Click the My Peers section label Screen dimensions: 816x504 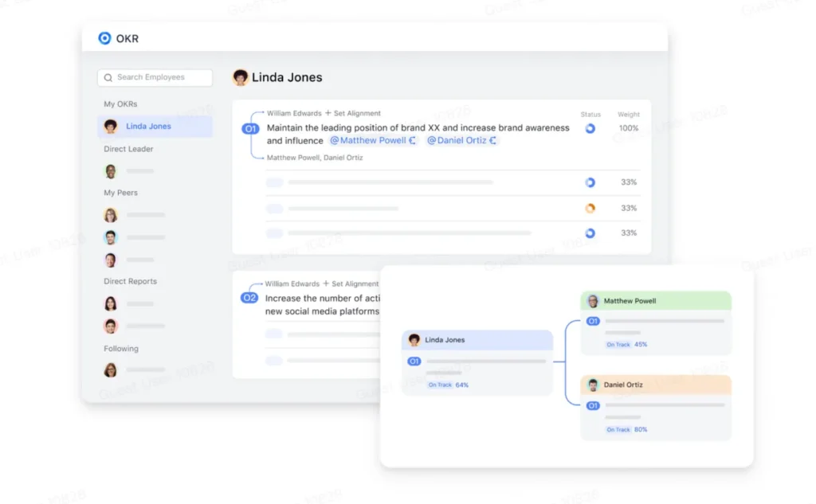(121, 193)
